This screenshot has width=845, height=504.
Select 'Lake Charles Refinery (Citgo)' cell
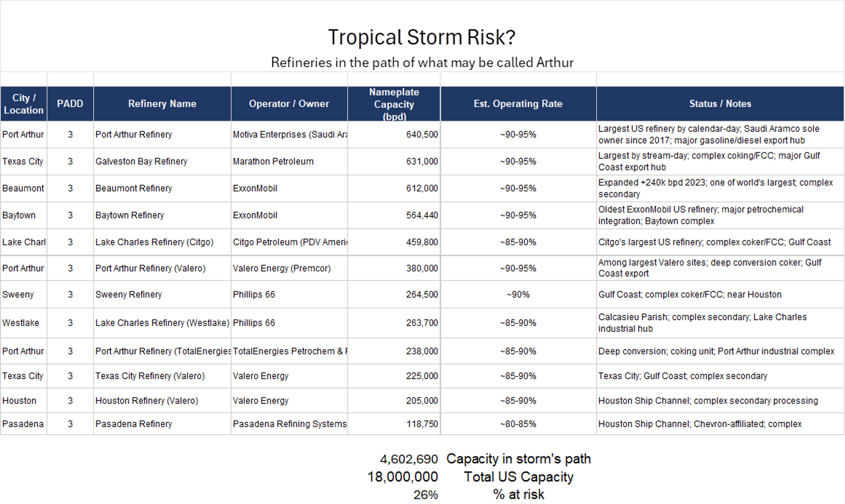pyautogui.click(x=162, y=242)
